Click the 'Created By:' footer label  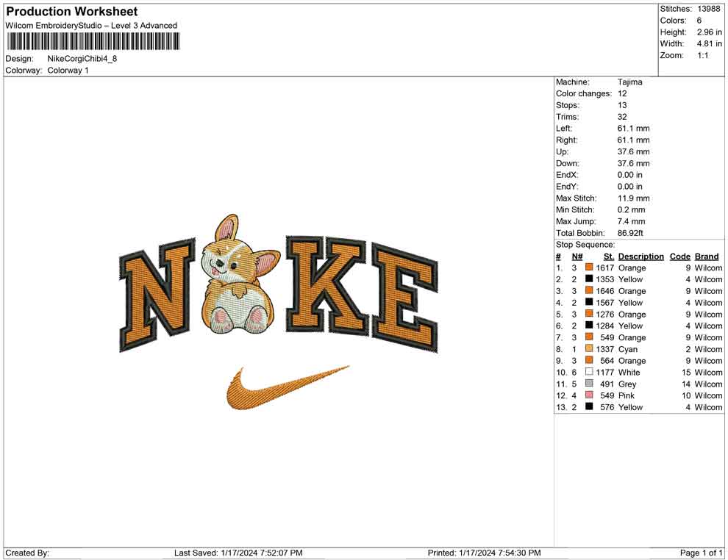pos(27,553)
